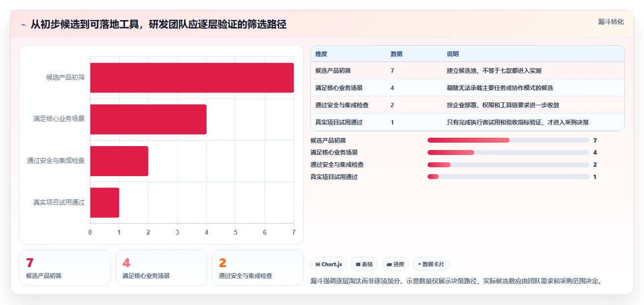Screen dimensions: 644x305
Task: Click value 1 in the table's data column
Action: click(x=392, y=122)
